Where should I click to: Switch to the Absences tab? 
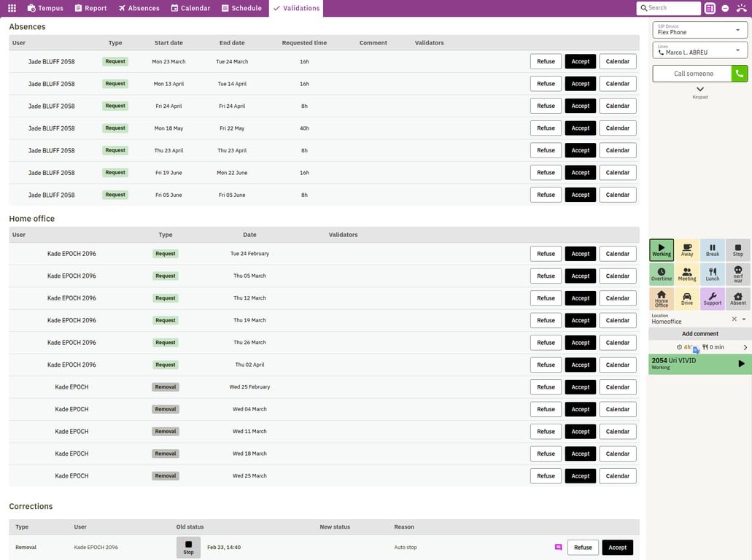139,8
